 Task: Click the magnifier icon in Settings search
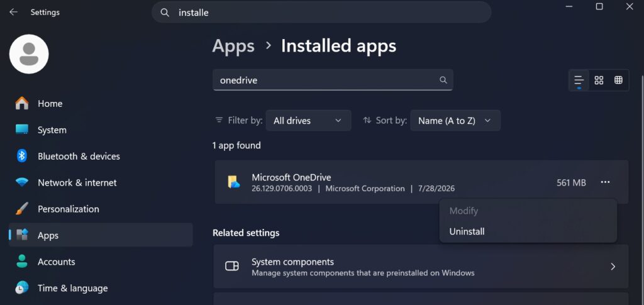[x=165, y=13]
